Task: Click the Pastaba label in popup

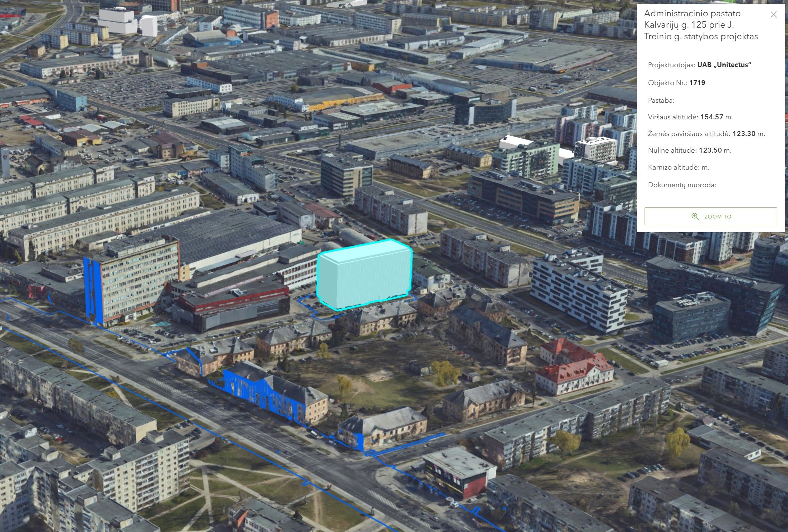Action: 661,100
